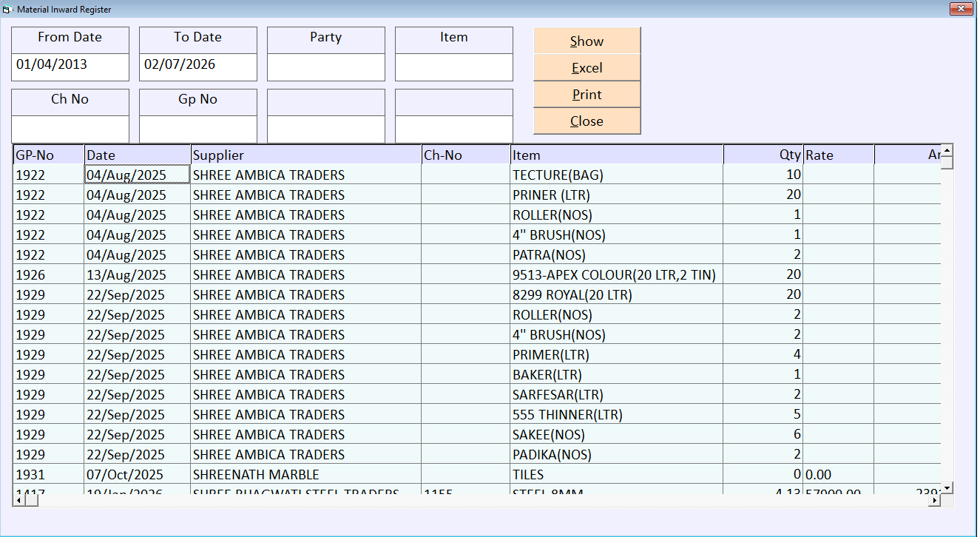Click the Show button
This screenshot has height=537, width=980.
(x=587, y=41)
